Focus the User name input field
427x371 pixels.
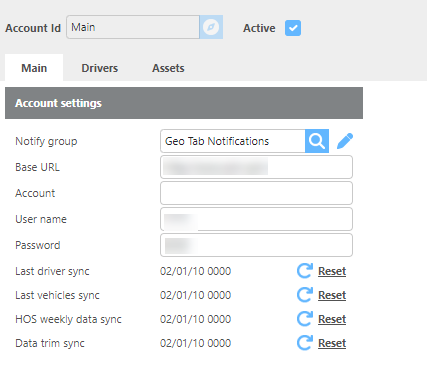tap(256, 219)
